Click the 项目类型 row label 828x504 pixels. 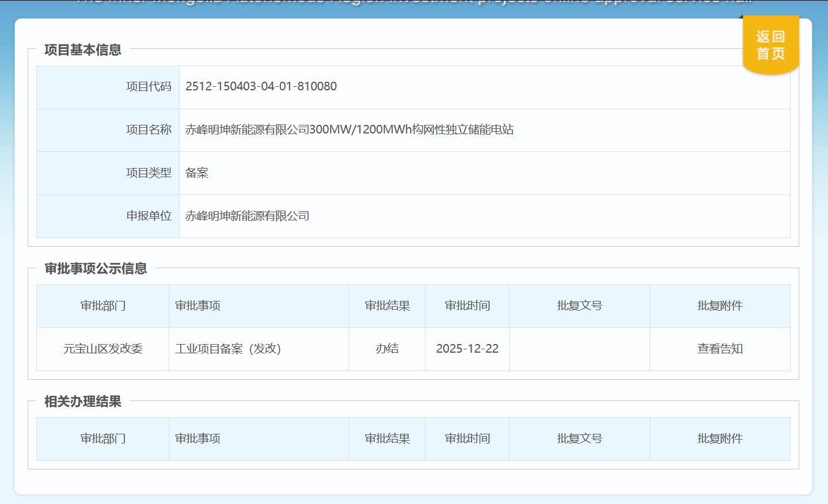click(149, 173)
